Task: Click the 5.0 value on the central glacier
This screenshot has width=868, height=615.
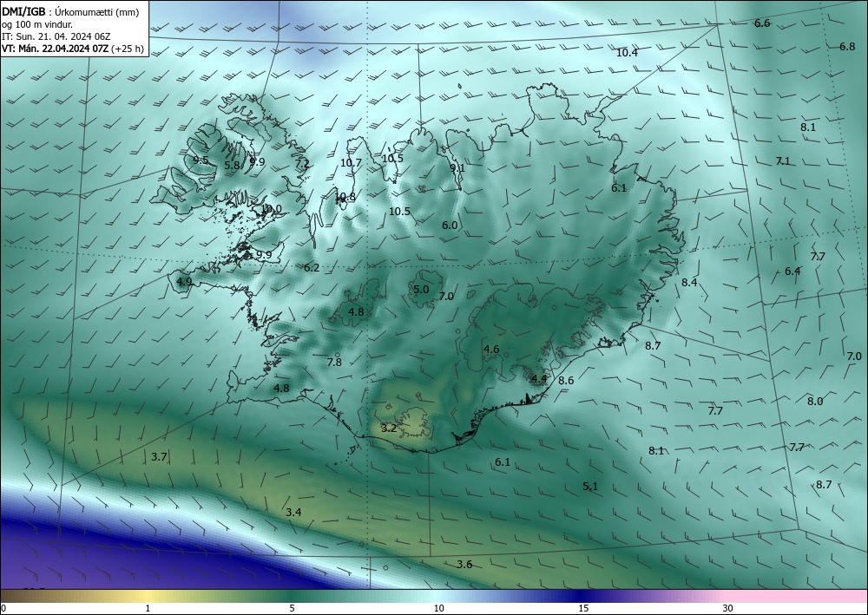Action: point(421,290)
